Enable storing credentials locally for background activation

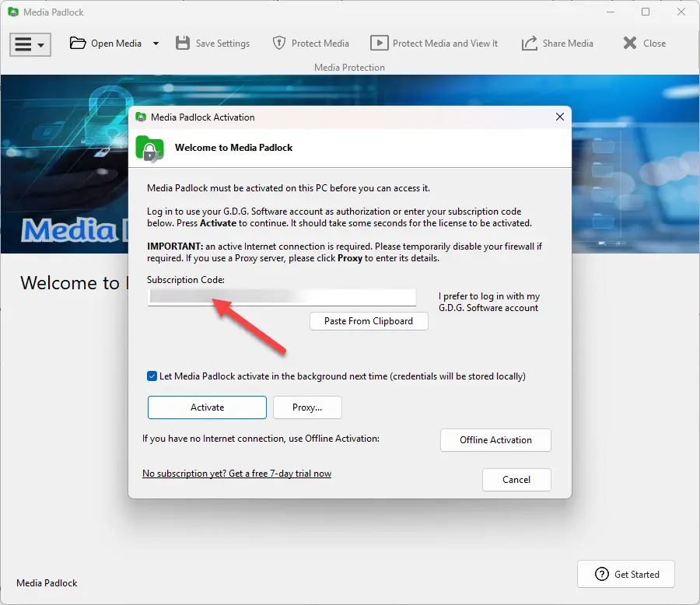point(152,376)
